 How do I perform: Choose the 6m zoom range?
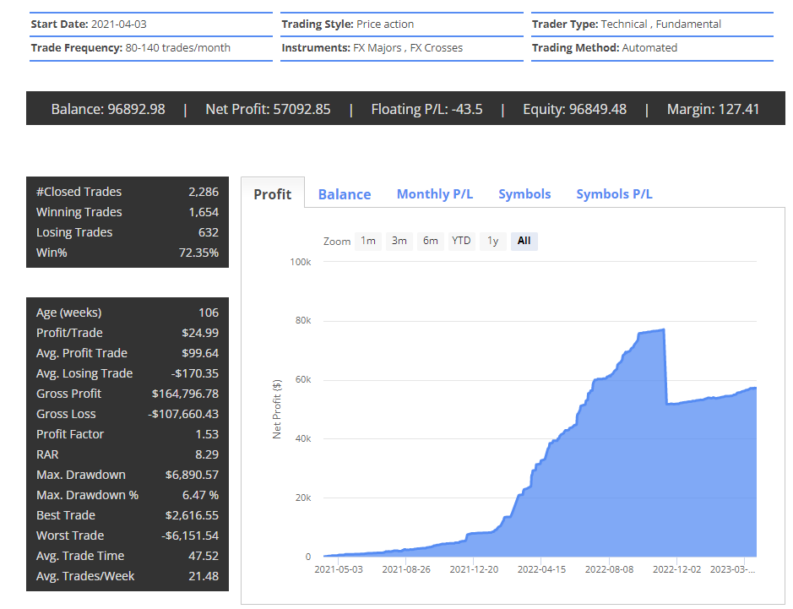click(x=430, y=241)
